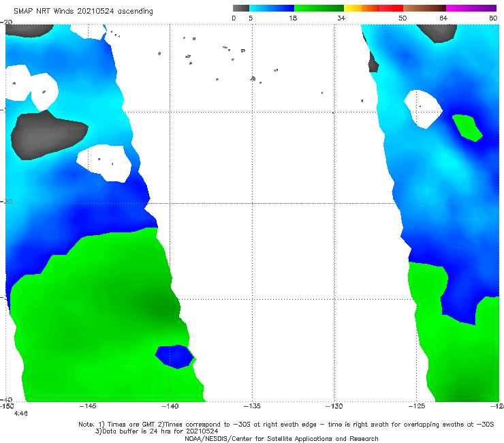Click the color bar label '34'

point(341,18)
